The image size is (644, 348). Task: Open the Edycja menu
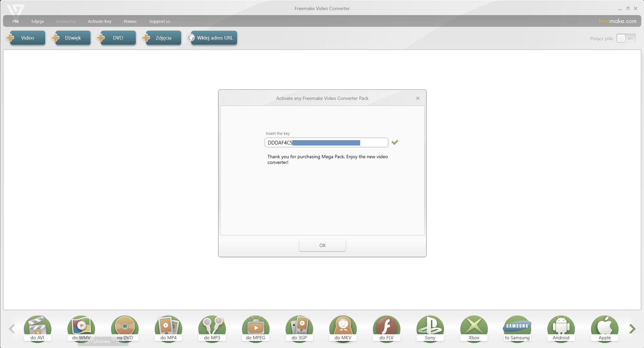[x=38, y=21]
